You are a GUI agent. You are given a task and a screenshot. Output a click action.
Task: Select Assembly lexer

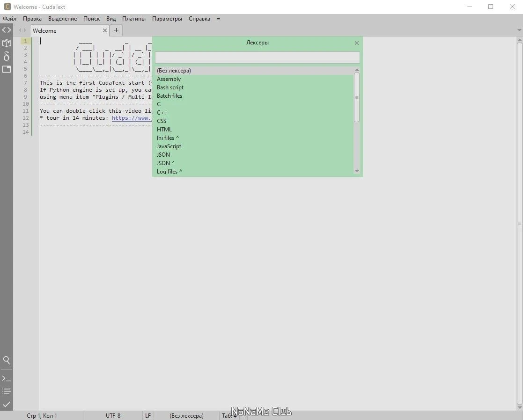click(x=255, y=79)
